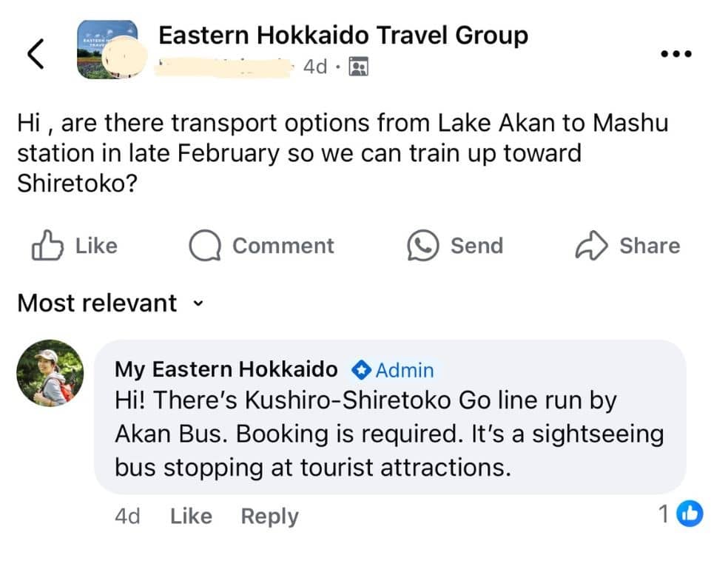
Task: Click the Admin badge icon
Action: pyautogui.click(x=361, y=370)
